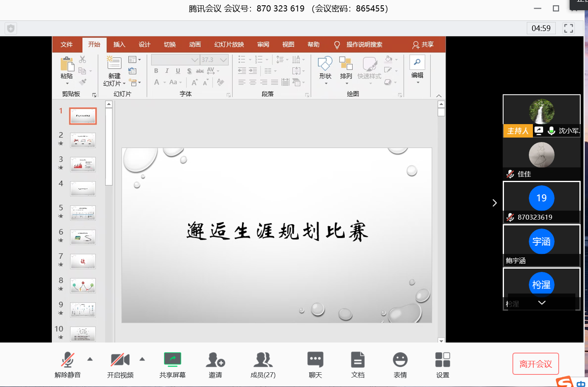Open the 聊天 chat icon
Image resolution: width=588 pixels, height=387 pixels.
[x=315, y=360]
